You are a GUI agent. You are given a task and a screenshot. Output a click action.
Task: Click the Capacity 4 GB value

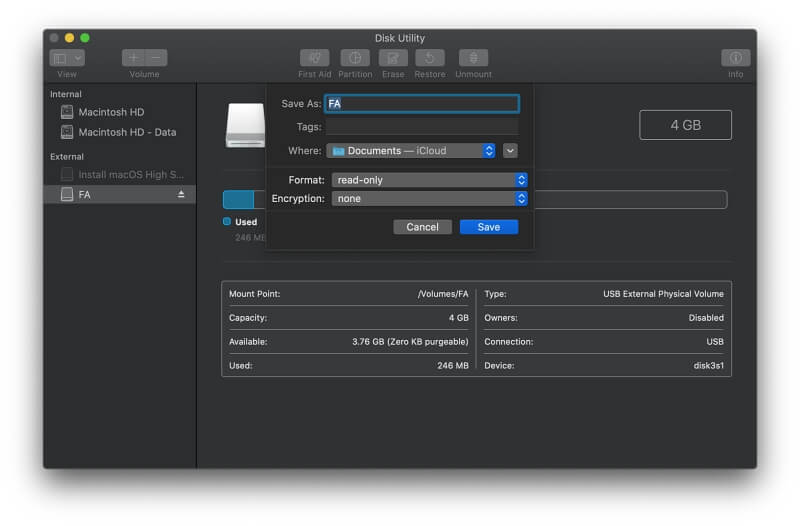(x=459, y=318)
